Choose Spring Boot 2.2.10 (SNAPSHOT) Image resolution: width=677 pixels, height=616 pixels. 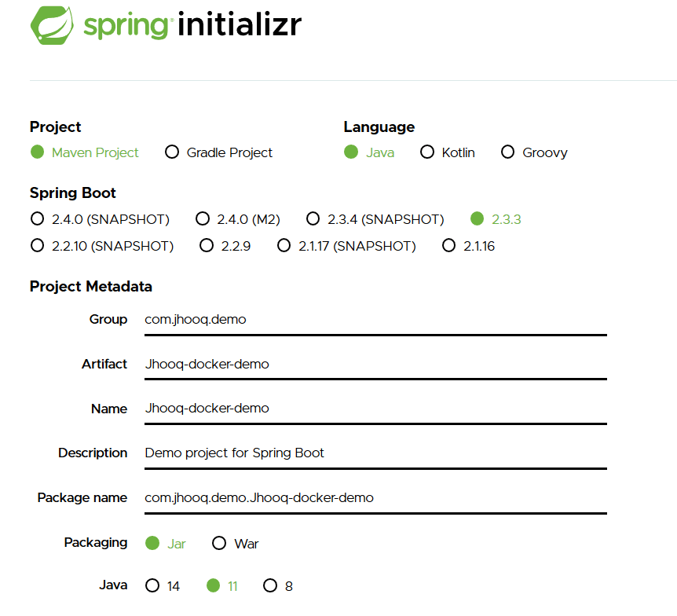[37, 246]
